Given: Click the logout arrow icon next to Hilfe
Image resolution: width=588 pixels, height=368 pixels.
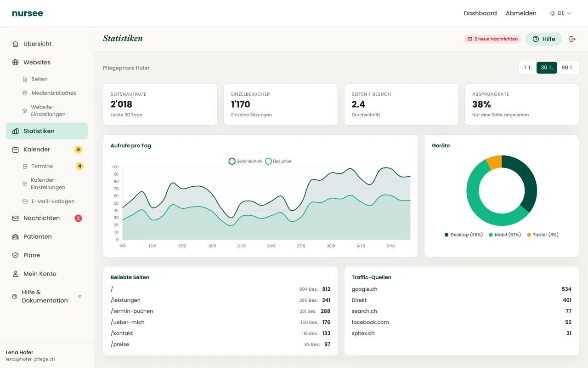Looking at the screenshot, I should click(572, 39).
